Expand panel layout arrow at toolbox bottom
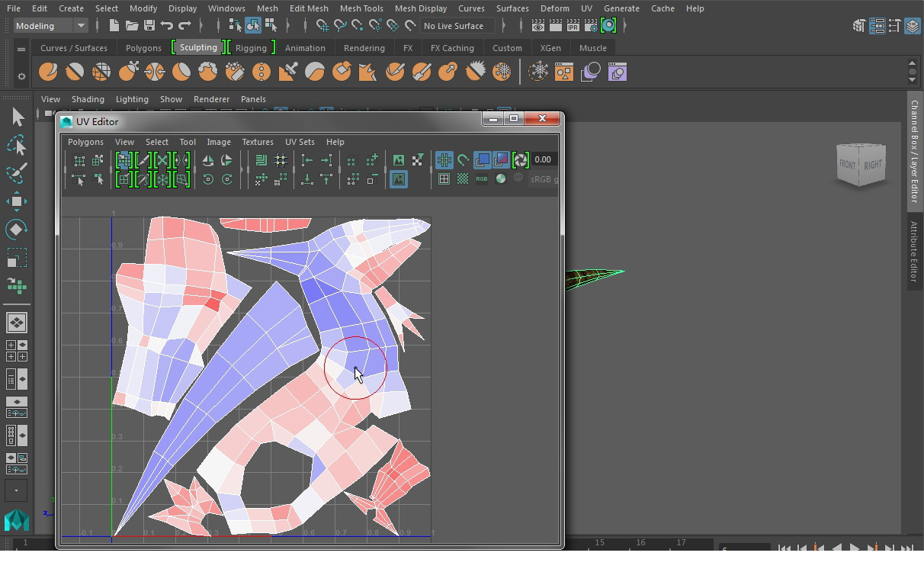This screenshot has height=572, width=924. (x=16, y=490)
